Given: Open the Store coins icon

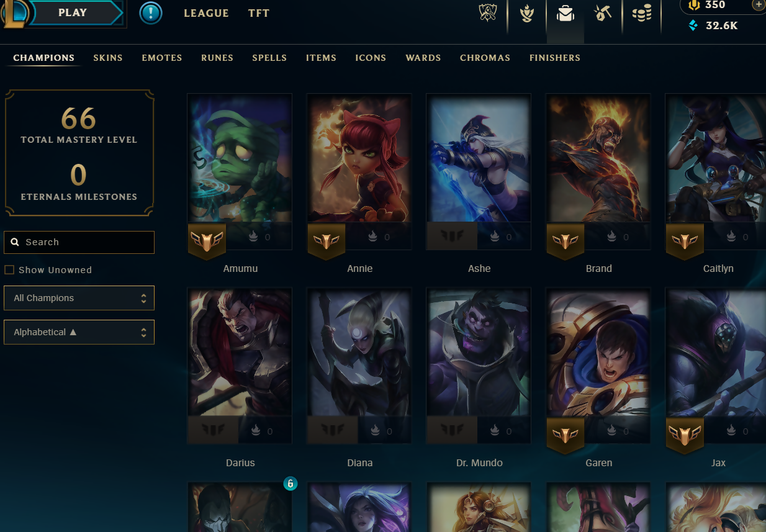Looking at the screenshot, I should [x=642, y=13].
